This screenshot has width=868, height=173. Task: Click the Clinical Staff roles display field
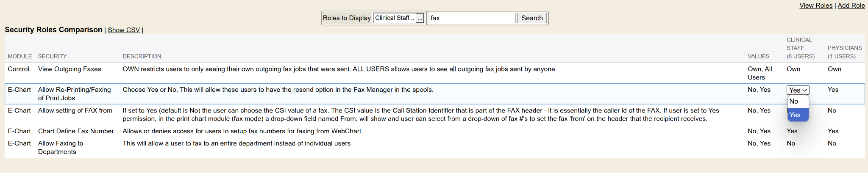[x=394, y=18]
